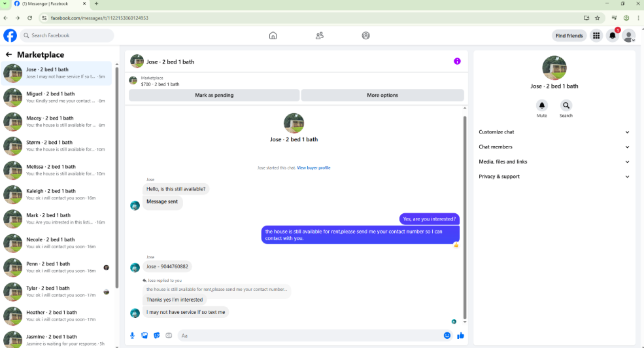The width and height of the screenshot is (644, 348).
Task: Open the notifications bell with red badge
Action: coord(613,36)
